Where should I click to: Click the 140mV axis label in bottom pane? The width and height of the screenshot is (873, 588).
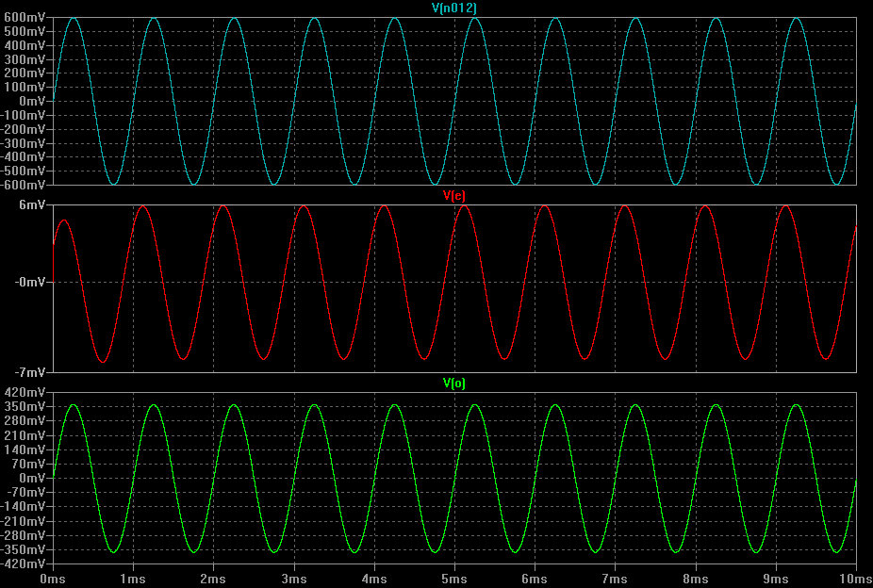pos(25,449)
